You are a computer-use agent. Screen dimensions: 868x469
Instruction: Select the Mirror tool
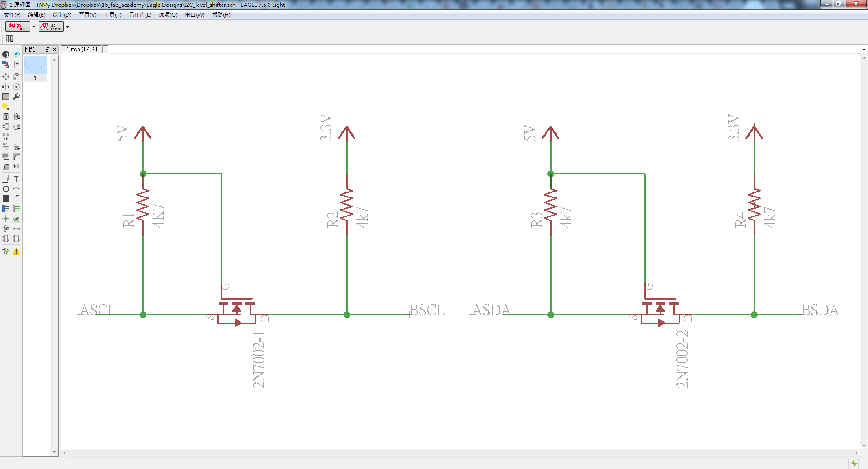[x=6, y=87]
